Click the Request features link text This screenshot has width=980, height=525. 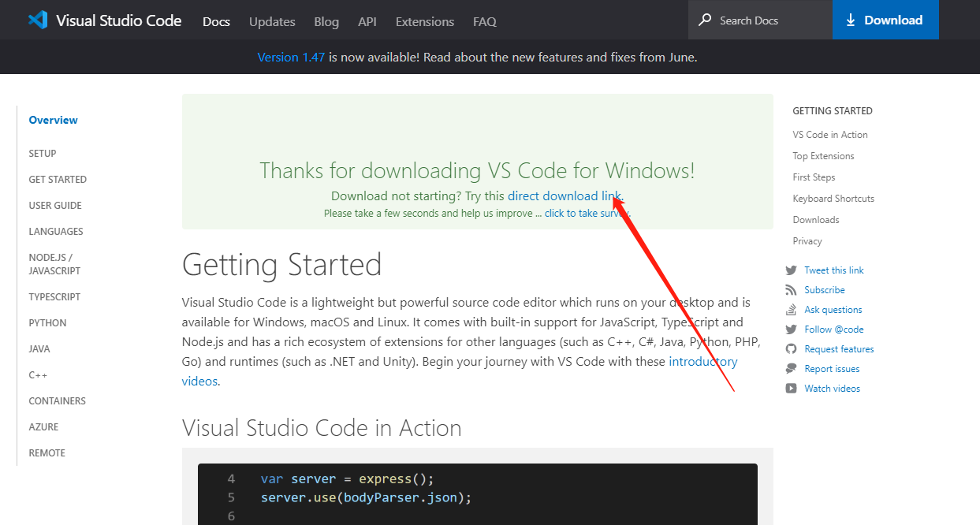(840, 349)
